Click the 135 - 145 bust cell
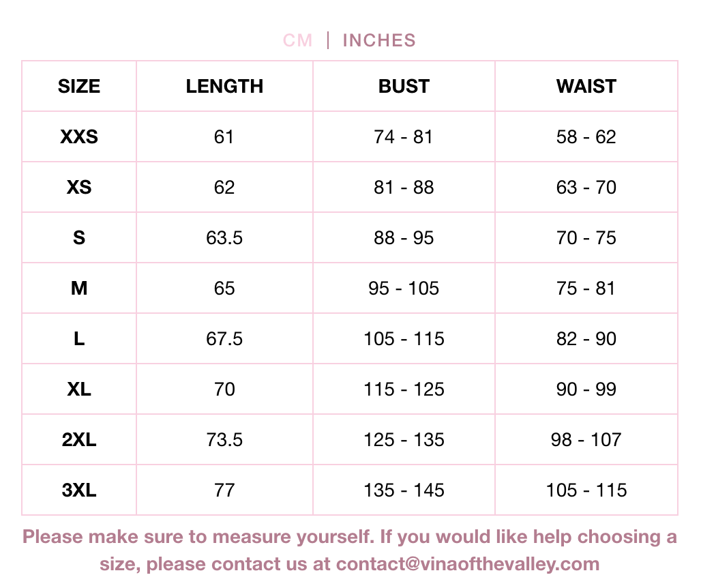Image resolution: width=701 pixels, height=588 pixels. [x=404, y=490]
